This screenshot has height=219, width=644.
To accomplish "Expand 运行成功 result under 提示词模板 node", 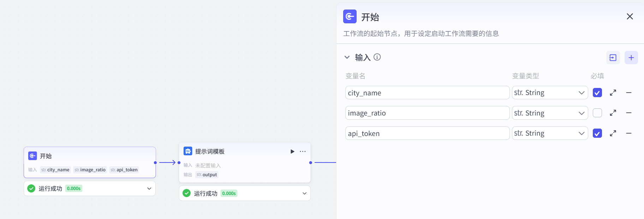I will (304, 193).
